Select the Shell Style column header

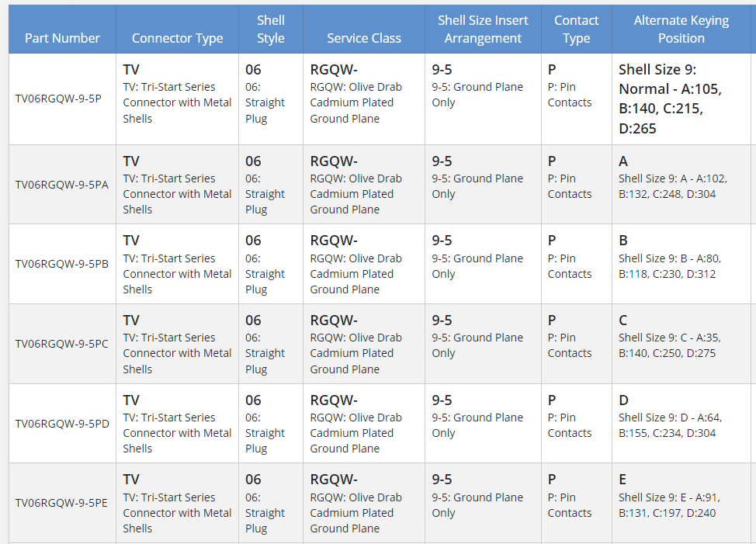point(271,29)
